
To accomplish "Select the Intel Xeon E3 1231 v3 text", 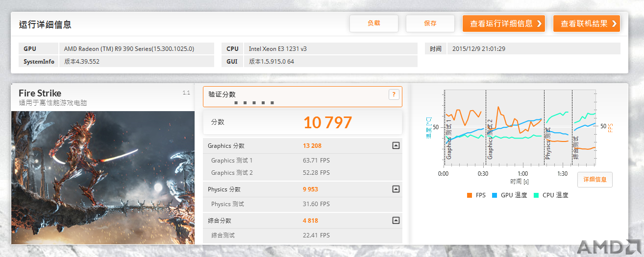I will click(278, 48).
